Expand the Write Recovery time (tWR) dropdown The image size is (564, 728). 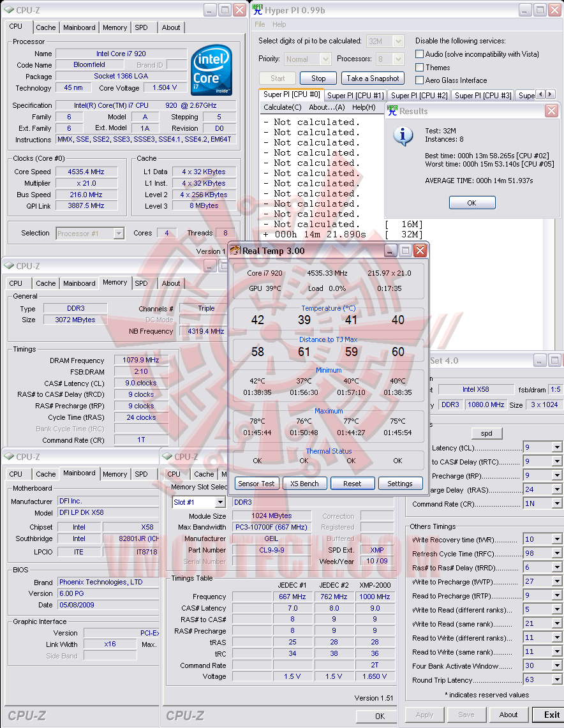point(556,540)
